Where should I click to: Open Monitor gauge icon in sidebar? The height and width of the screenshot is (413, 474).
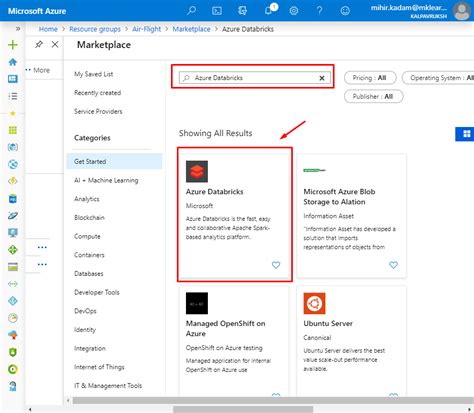point(13,318)
